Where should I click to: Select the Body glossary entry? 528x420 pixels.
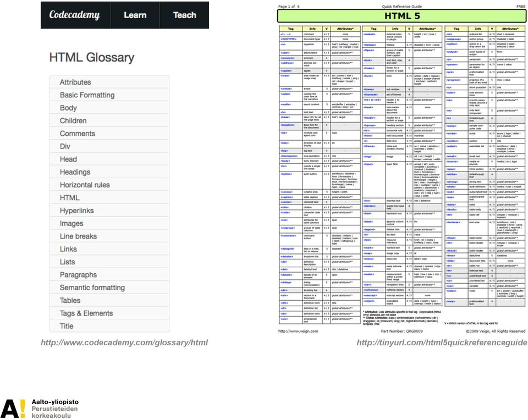pos(109,108)
